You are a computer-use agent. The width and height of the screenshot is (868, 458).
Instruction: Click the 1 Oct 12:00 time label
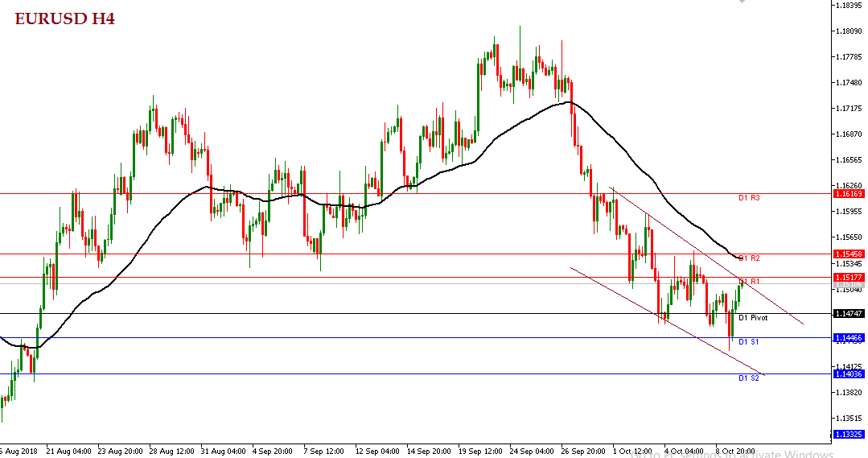tap(632, 451)
